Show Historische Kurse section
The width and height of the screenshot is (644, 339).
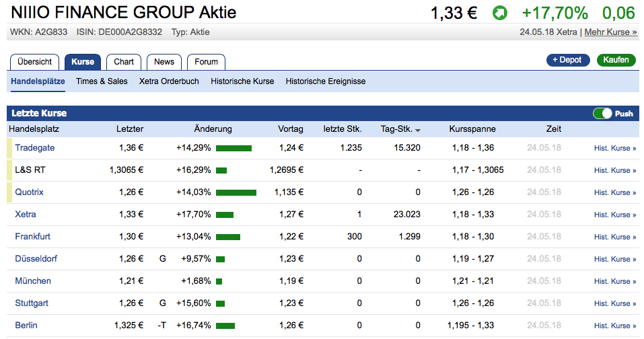pyautogui.click(x=242, y=81)
